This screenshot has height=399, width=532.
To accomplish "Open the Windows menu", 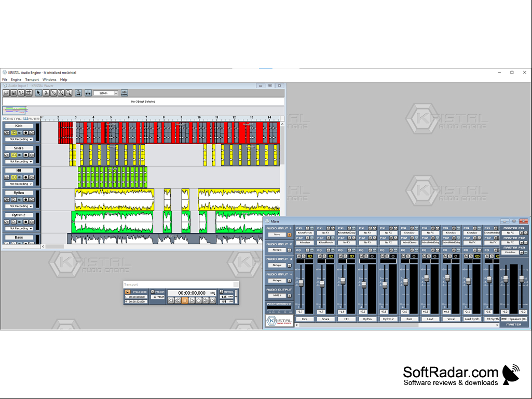I will click(49, 80).
